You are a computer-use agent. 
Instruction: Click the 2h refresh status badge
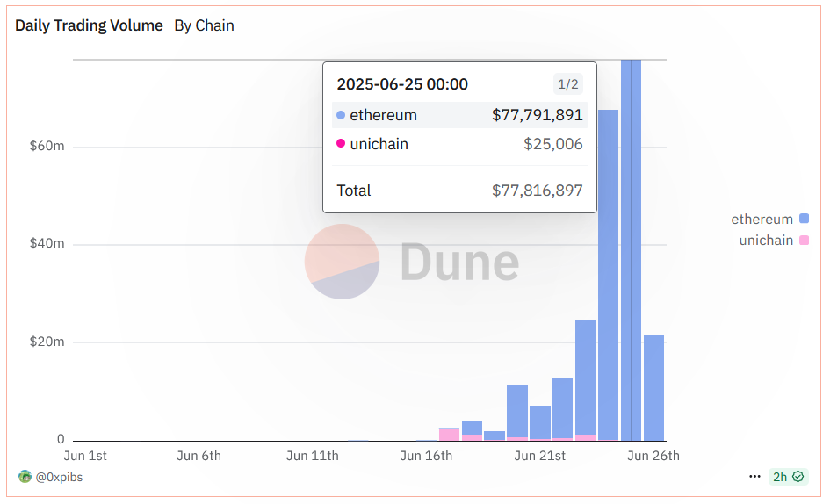(788, 477)
